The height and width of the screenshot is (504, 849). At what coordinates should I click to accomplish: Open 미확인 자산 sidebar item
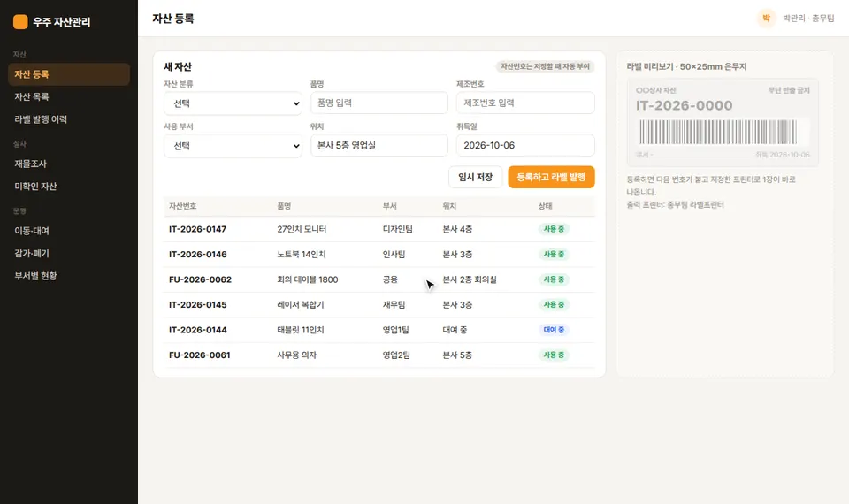[69, 187]
